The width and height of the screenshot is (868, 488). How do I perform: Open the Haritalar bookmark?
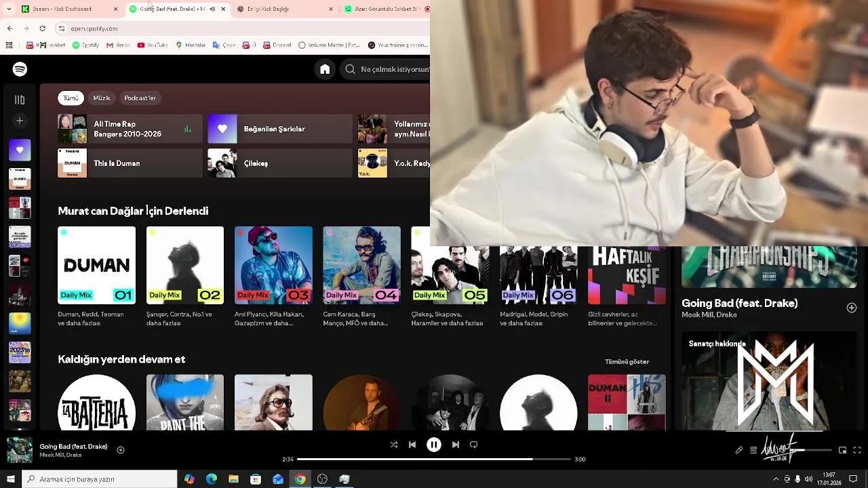click(x=191, y=45)
